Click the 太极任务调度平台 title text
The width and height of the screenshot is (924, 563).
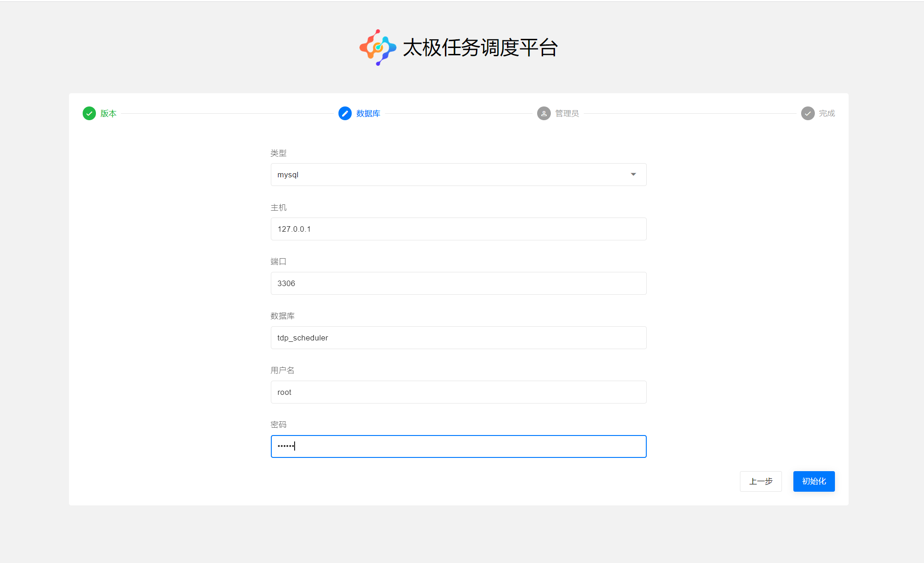[480, 48]
